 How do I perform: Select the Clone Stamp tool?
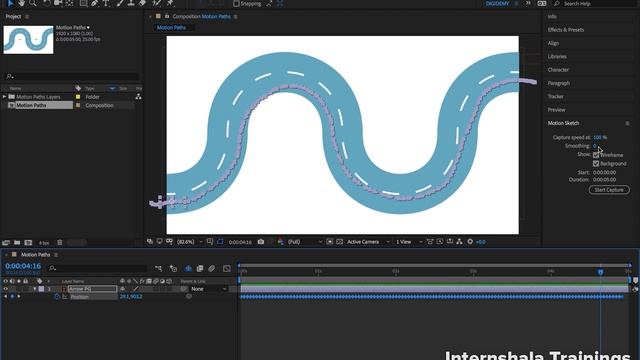[x=131, y=3]
